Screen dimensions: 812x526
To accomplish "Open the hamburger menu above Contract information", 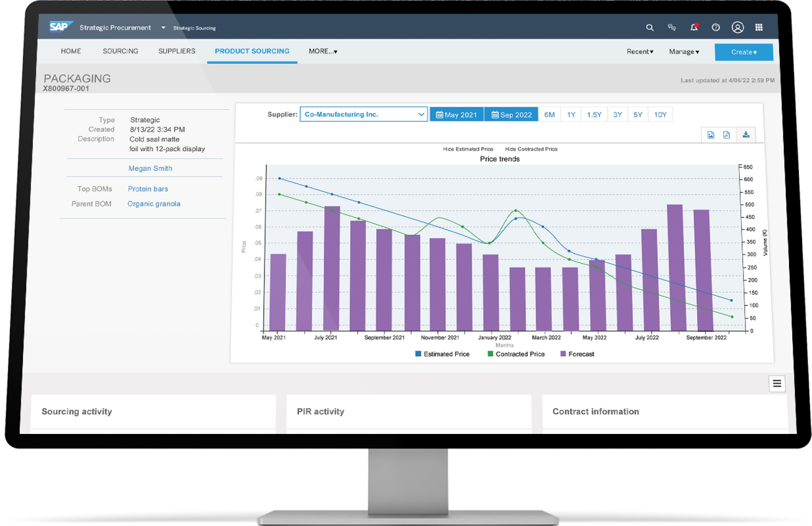I will (x=777, y=384).
